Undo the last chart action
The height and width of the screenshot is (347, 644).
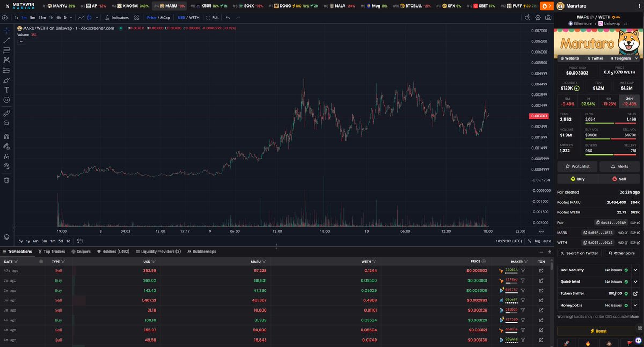click(228, 17)
